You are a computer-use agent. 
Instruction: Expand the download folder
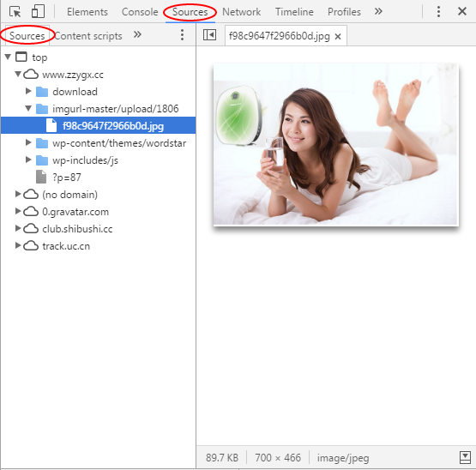click(x=28, y=91)
